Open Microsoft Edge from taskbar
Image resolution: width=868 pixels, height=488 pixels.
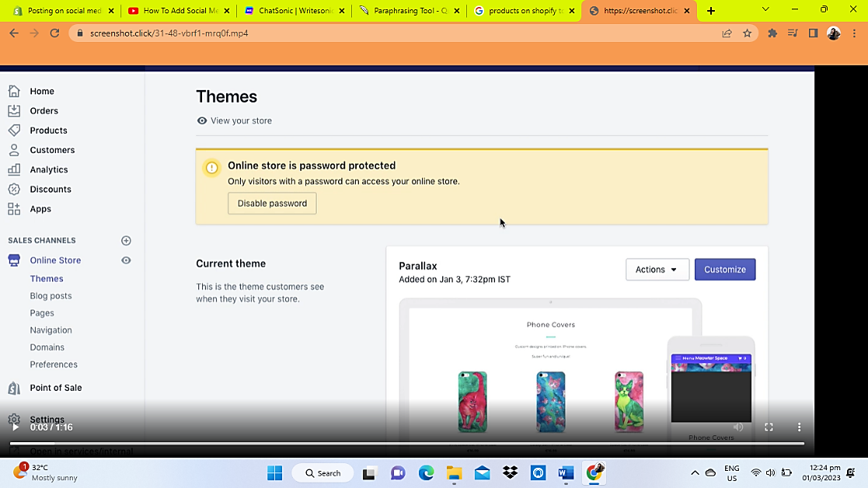(426, 473)
